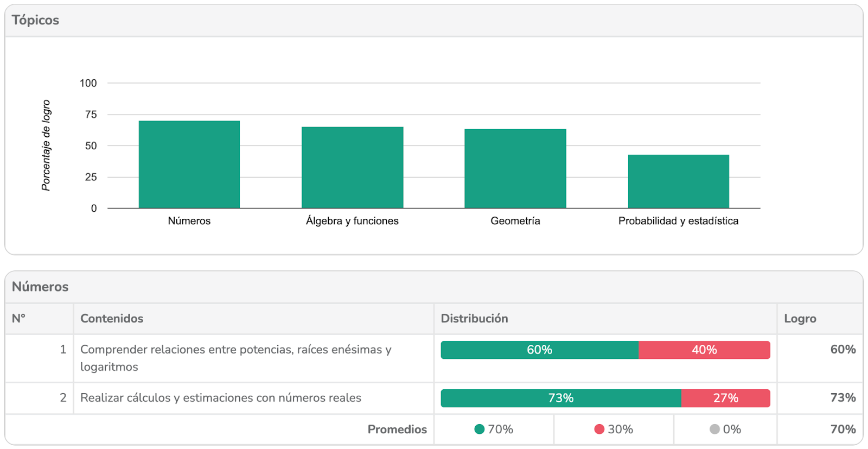Select the Números table section title
The width and height of the screenshot is (868, 449).
click(x=40, y=287)
